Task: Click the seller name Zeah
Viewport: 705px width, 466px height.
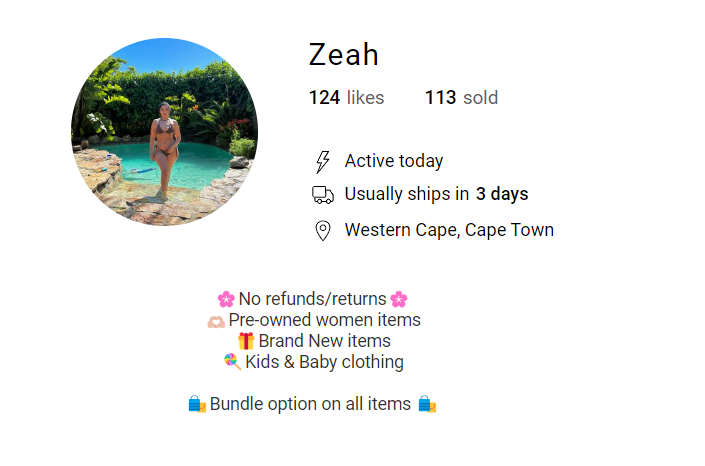Action: click(343, 55)
